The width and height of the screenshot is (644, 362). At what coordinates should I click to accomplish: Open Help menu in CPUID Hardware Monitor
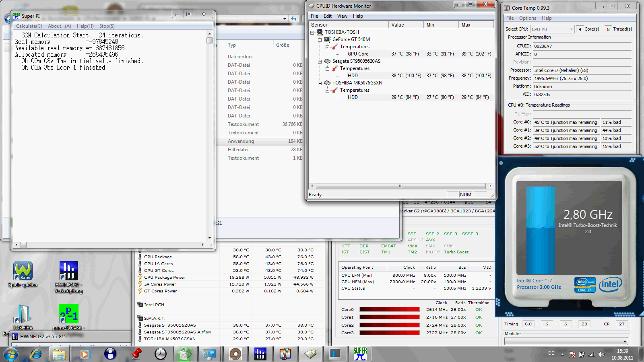(358, 16)
